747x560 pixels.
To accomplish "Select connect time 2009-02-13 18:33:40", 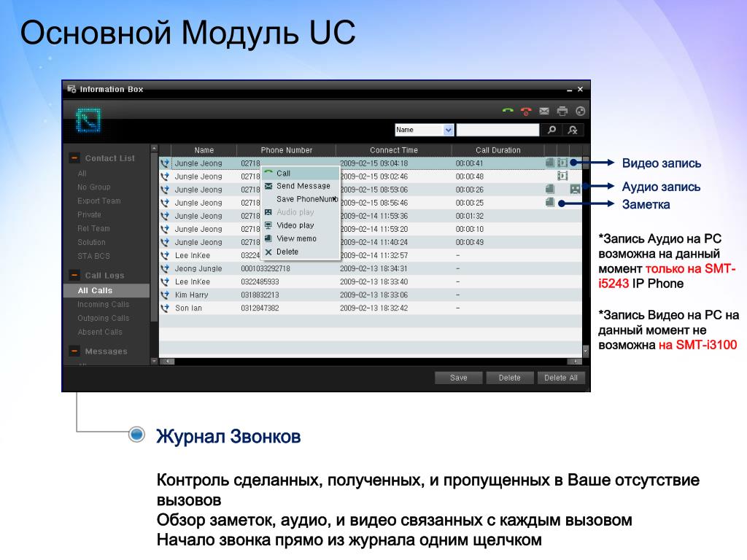I will click(374, 282).
